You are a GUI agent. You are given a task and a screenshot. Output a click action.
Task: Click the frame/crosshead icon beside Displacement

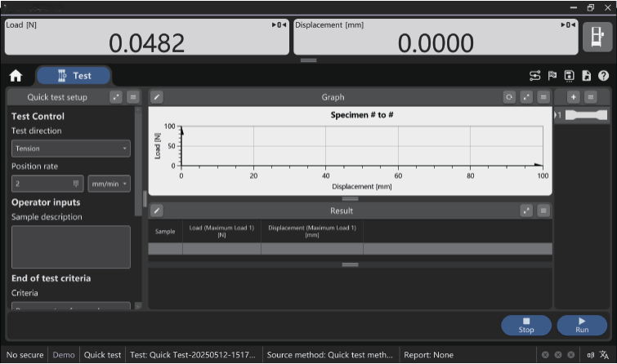(597, 37)
